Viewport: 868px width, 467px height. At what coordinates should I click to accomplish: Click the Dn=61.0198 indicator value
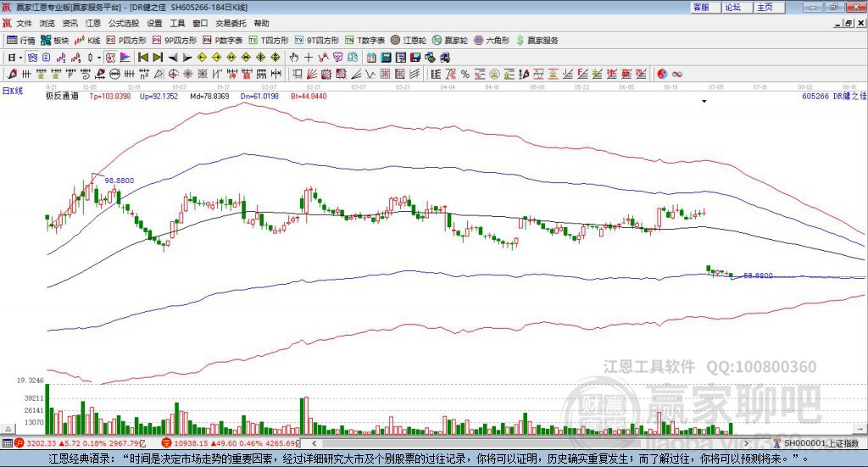point(259,97)
